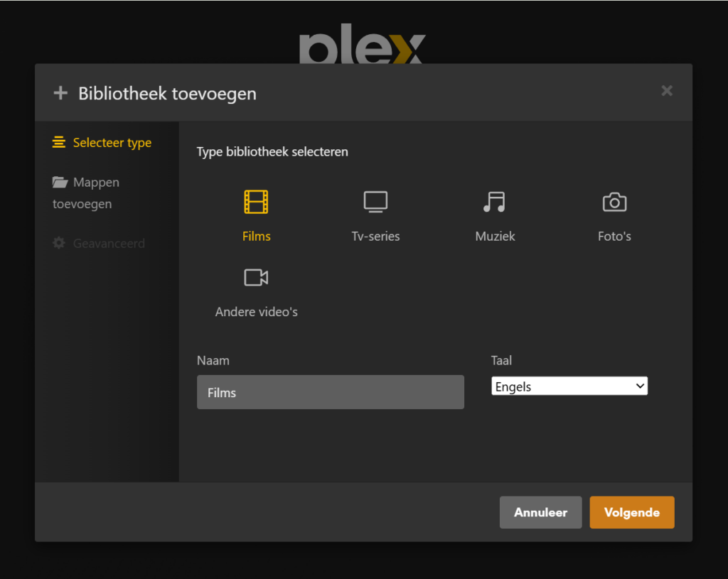This screenshot has height=579, width=728.
Task: Click the plus icon in dialog header
Action: 60,93
